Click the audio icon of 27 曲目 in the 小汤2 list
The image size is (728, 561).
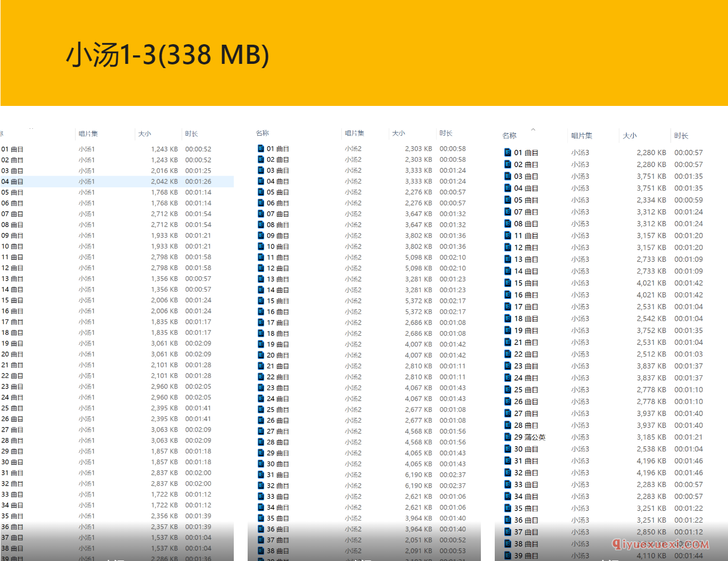(x=261, y=431)
